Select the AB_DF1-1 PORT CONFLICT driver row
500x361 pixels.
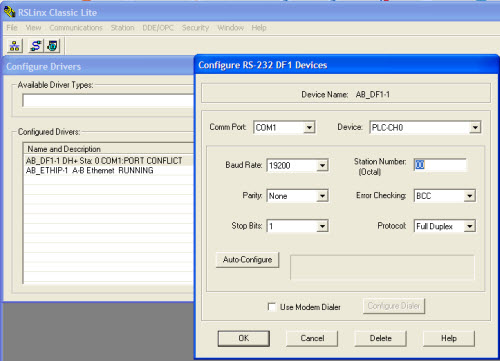point(109,161)
